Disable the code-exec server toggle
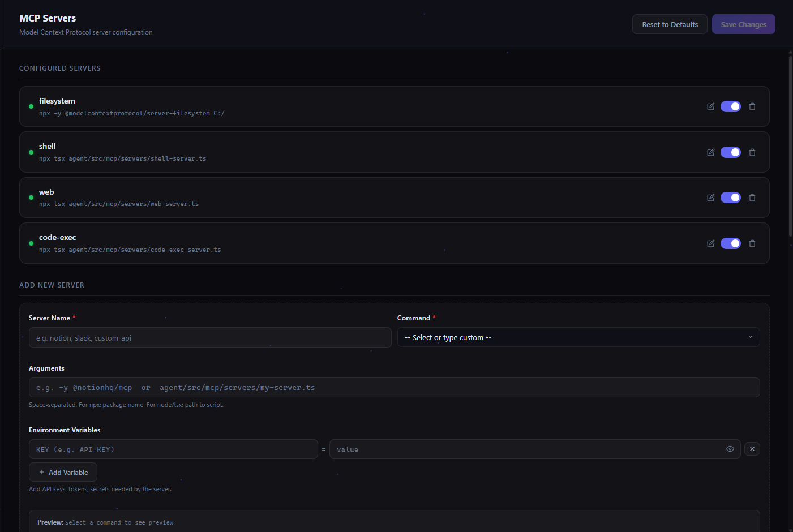 pyautogui.click(x=731, y=243)
